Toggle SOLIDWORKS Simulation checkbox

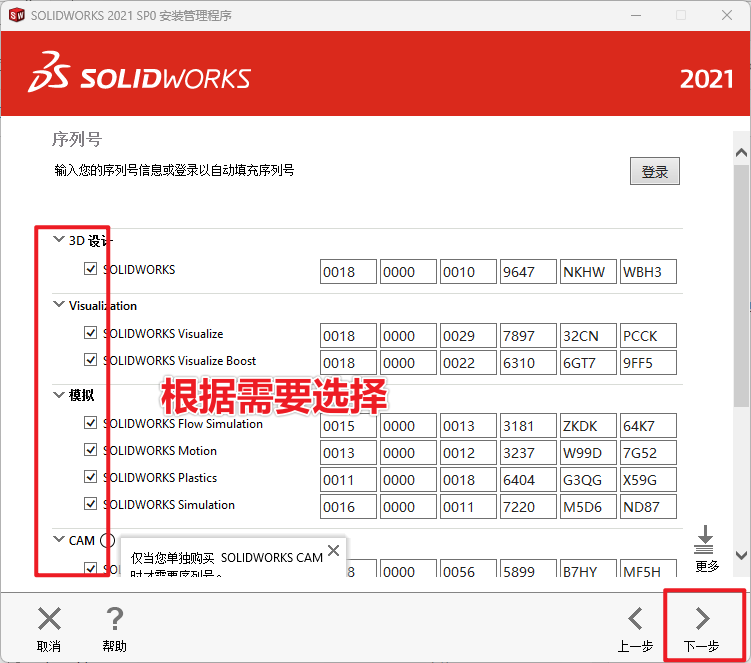point(91,503)
